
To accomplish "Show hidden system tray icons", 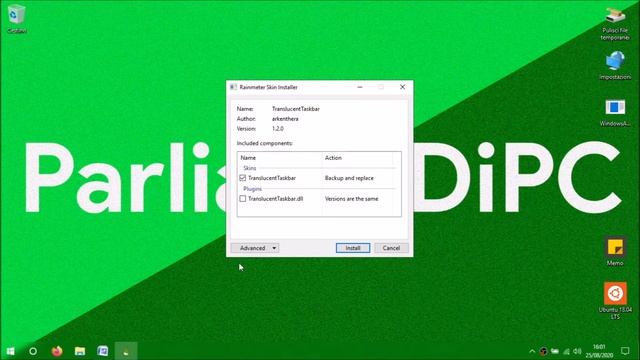I will (532, 351).
